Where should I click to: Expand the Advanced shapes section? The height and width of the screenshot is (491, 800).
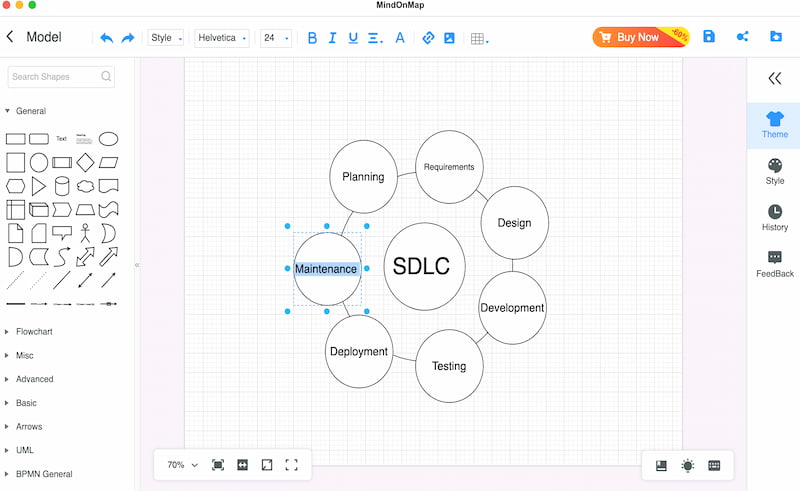click(x=7, y=379)
